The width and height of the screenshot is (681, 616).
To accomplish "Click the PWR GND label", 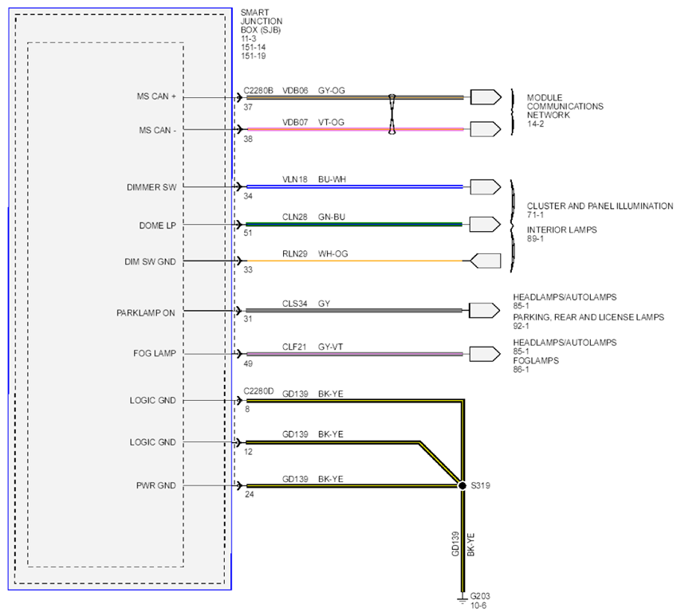I will pyautogui.click(x=156, y=485).
